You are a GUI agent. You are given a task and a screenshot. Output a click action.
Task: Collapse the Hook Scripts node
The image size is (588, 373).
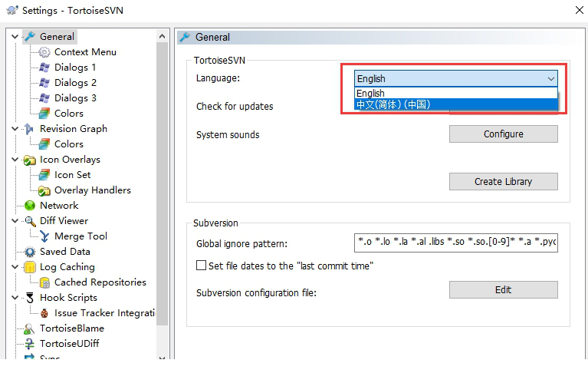[x=15, y=298]
